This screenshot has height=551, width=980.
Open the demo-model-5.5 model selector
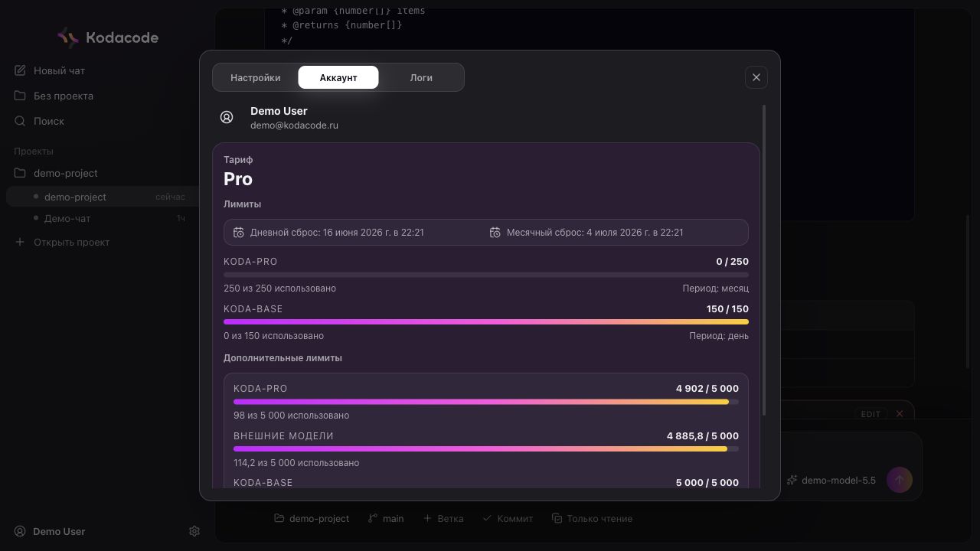[x=831, y=480]
